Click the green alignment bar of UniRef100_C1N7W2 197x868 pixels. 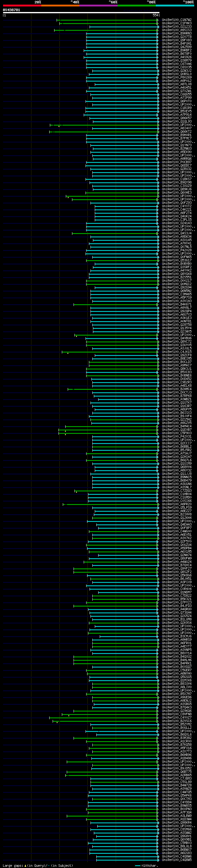pyautogui.click(x=107, y=20)
